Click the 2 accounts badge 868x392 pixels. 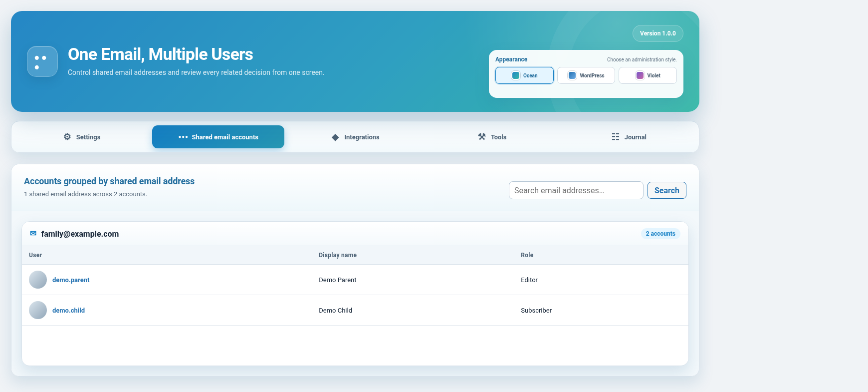[660, 234]
